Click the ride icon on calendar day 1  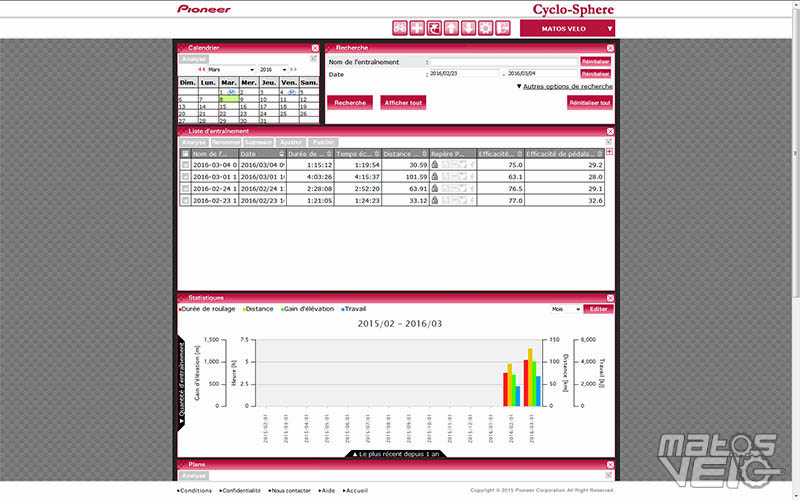pyautogui.click(x=231, y=92)
